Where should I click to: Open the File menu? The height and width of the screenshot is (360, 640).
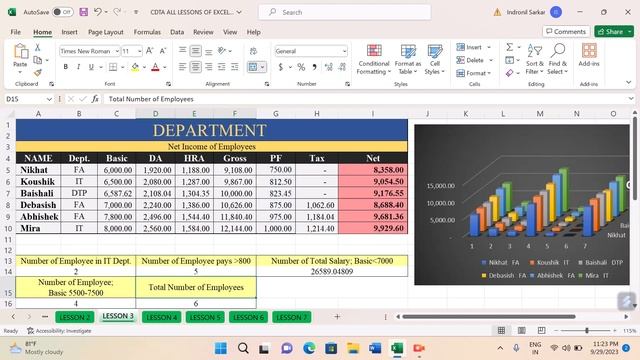pos(16,32)
